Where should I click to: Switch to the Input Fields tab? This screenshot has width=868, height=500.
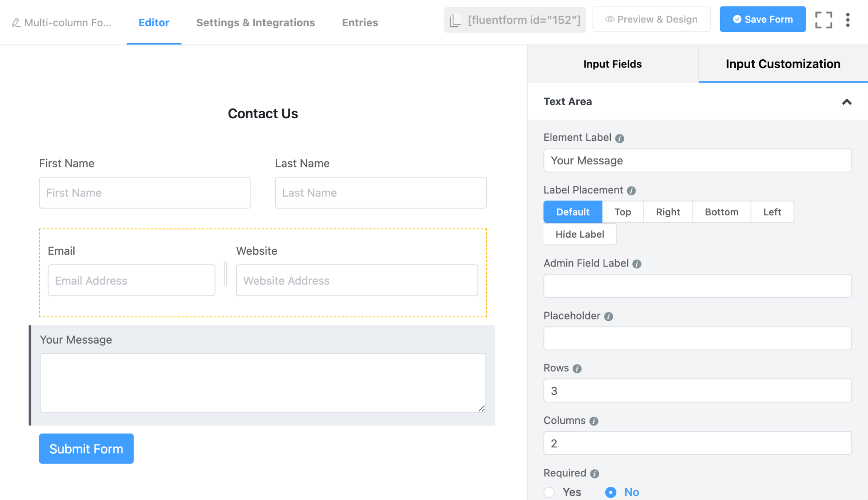click(612, 64)
